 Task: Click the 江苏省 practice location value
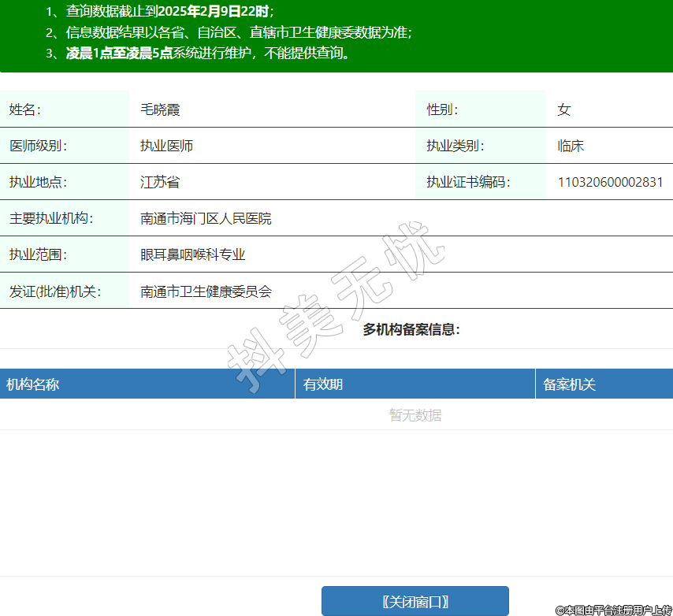click(x=160, y=182)
